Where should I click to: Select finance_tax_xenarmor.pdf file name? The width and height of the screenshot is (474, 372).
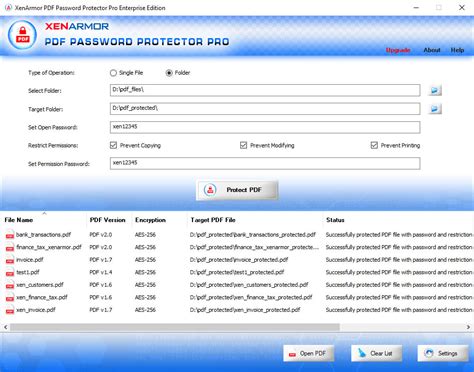pyautogui.click(x=49, y=247)
